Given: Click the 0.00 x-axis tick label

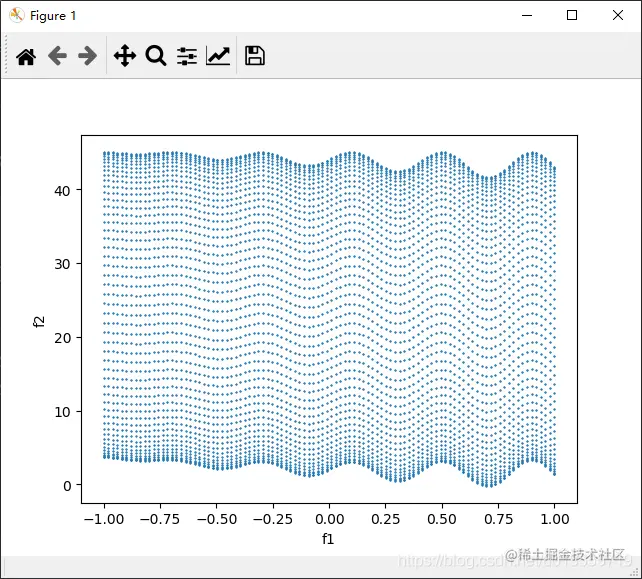Looking at the screenshot, I should [330, 519].
